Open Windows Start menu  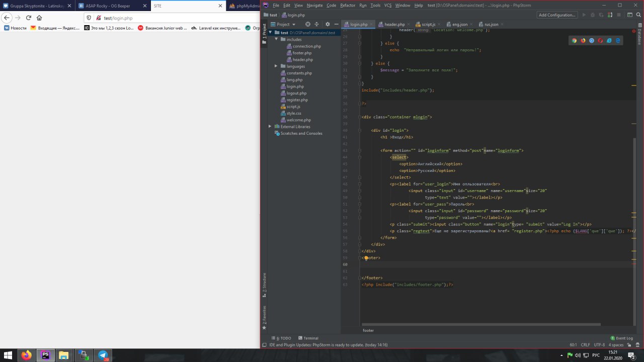click(9, 355)
